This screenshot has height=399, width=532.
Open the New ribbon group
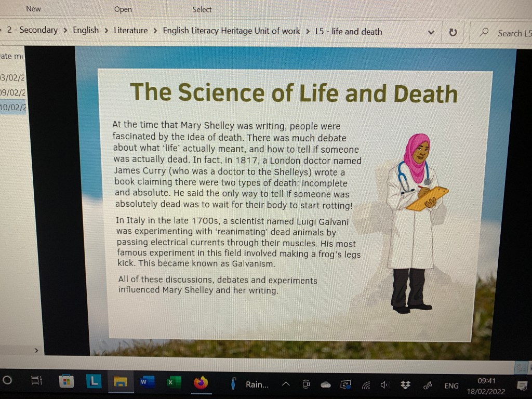click(33, 8)
